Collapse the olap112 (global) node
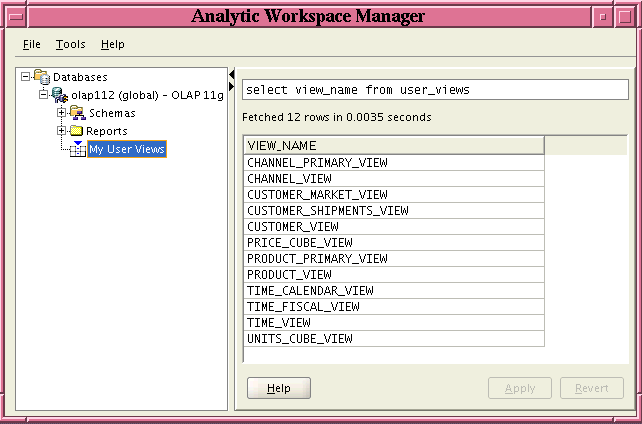This screenshot has width=642, height=424. [43, 95]
